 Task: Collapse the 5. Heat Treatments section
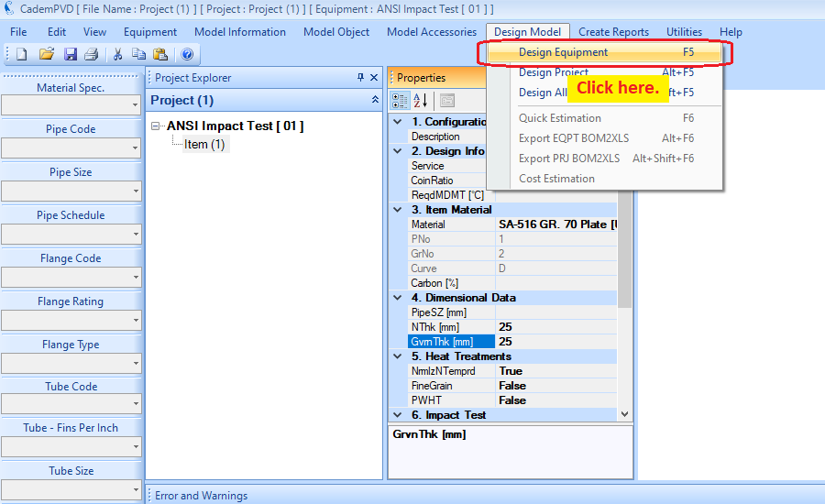[x=397, y=356]
